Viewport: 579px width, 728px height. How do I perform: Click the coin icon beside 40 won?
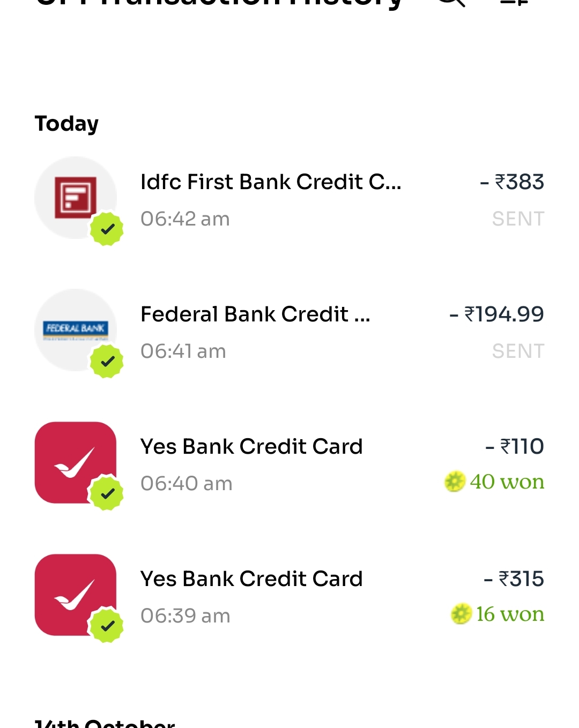pyautogui.click(x=455, y=482)
